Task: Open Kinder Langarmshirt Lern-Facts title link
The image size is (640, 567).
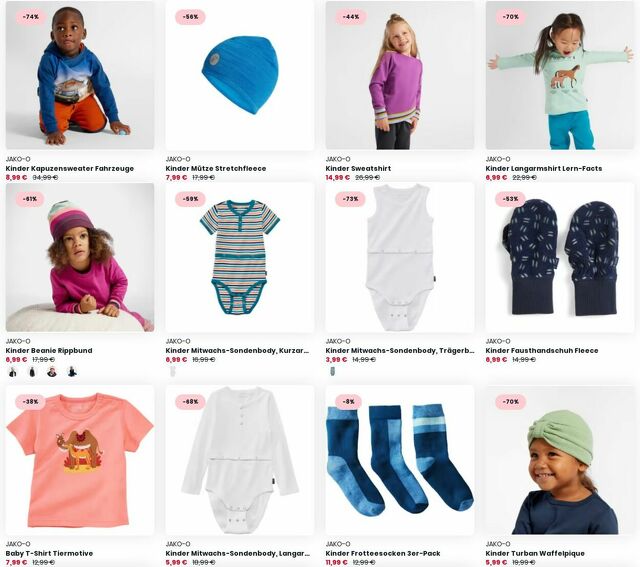Action: pyautogui.click(x=544, y=168)
